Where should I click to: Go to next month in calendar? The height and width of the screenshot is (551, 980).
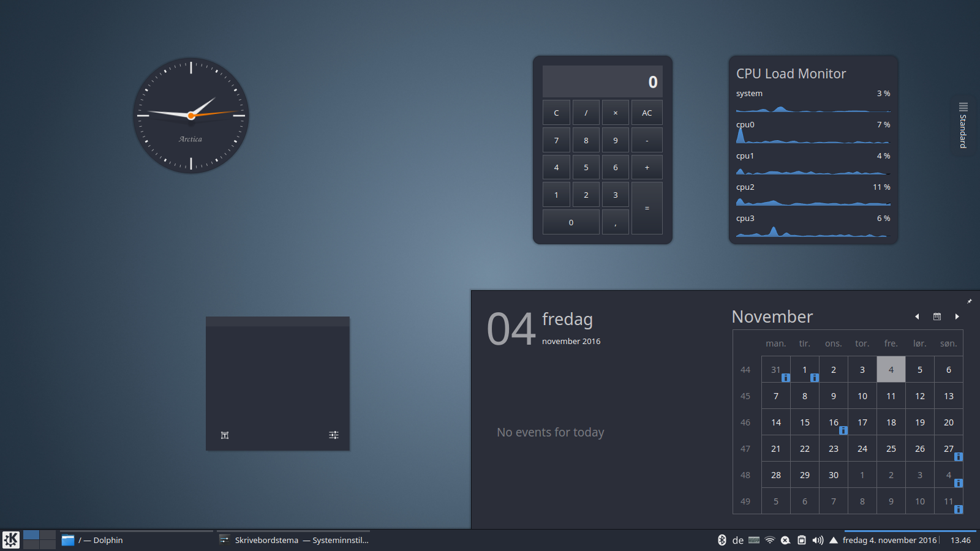pos(957,317)
